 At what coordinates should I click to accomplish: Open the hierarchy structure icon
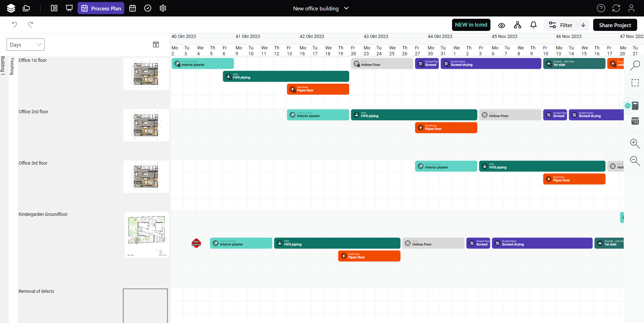(517, 25)
